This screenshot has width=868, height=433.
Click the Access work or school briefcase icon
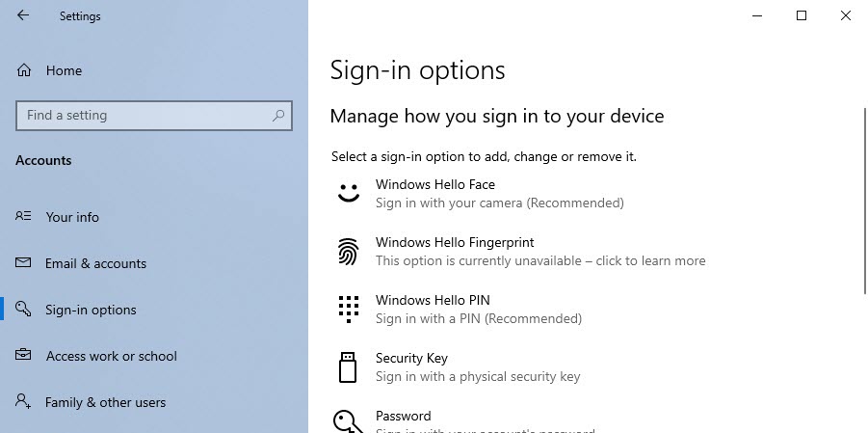23,355
